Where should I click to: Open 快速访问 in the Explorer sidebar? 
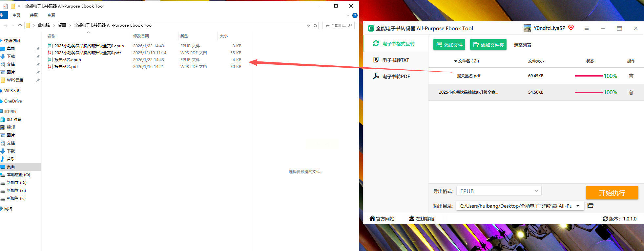tap(12, 41)
